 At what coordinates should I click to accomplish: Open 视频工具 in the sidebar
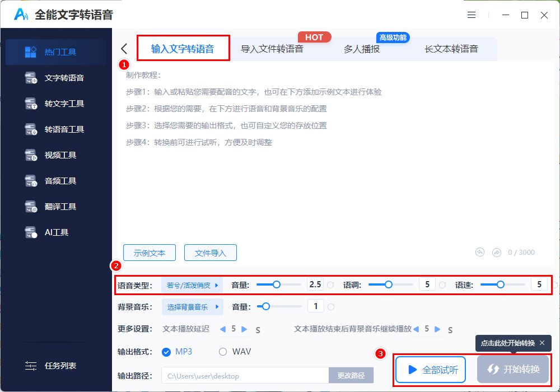pyautogui.click(x=55, y=155)
